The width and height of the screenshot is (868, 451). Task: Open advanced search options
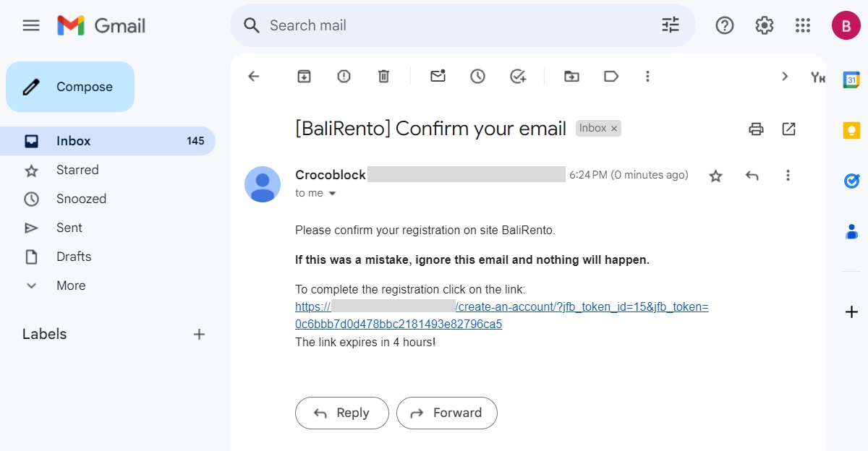(x=670, y=25)
